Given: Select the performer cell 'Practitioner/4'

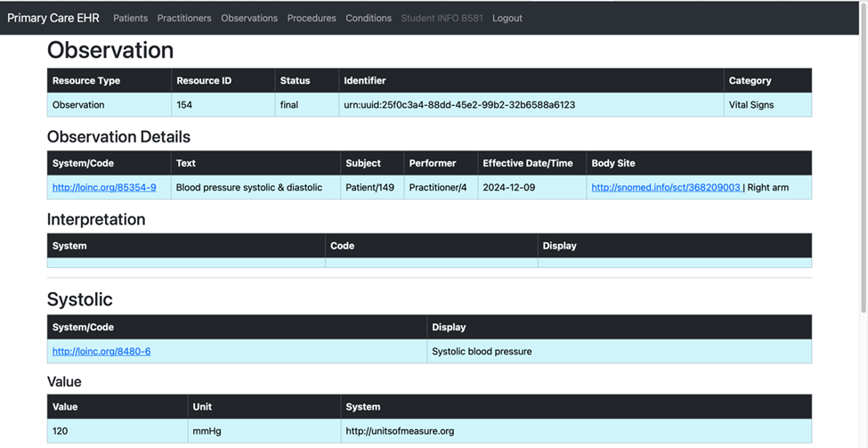Looking at the screenshot, I should (x=441, y=187).
